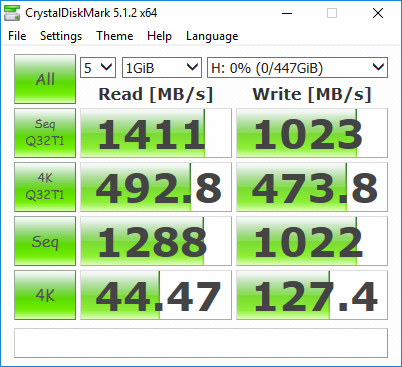This screenshot has width=402, height=367.
Task: Start the plain 4K test
Action: [x=45, y=295]
